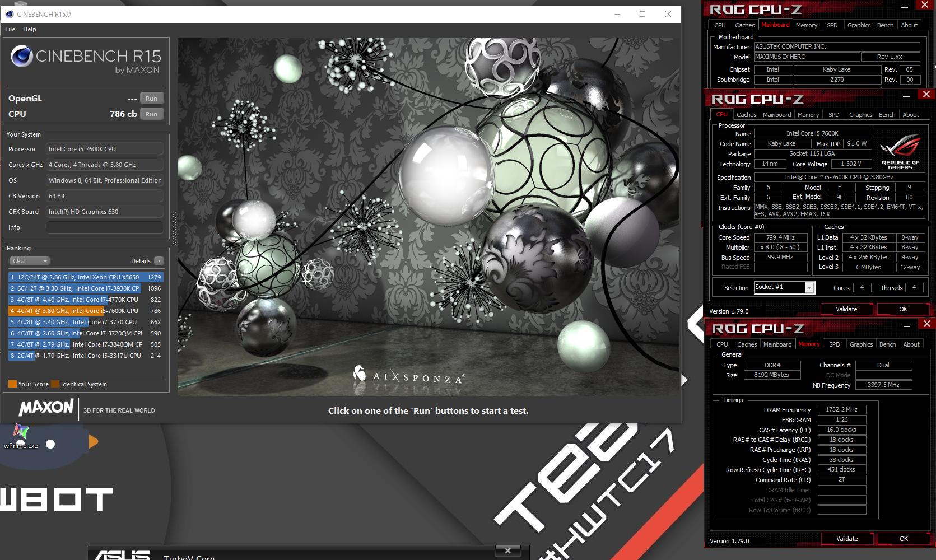Open the CPU ranking type dropdown
Screen dimensions: 936x560
pos(30,261)
